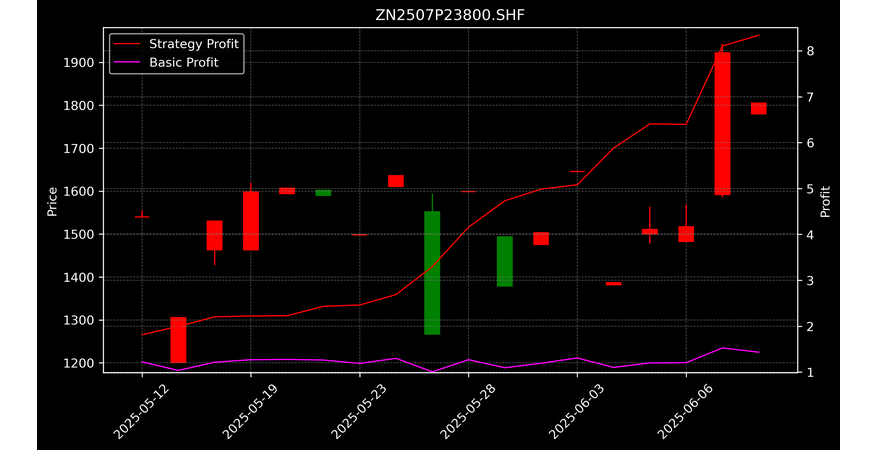Image resolution: width=878 pixels, height=450 pixels.
Task: Click the Profit axis label on right
Action: tap(825, 201)
